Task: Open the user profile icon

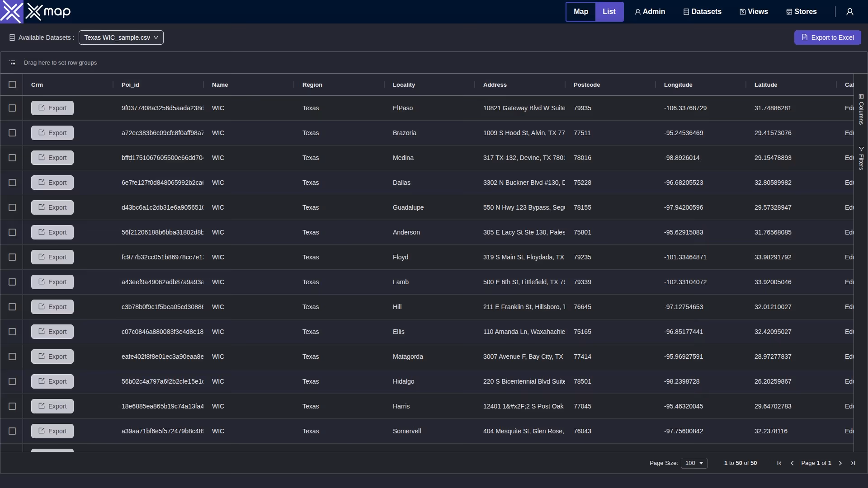Action: tap(850, 12)
